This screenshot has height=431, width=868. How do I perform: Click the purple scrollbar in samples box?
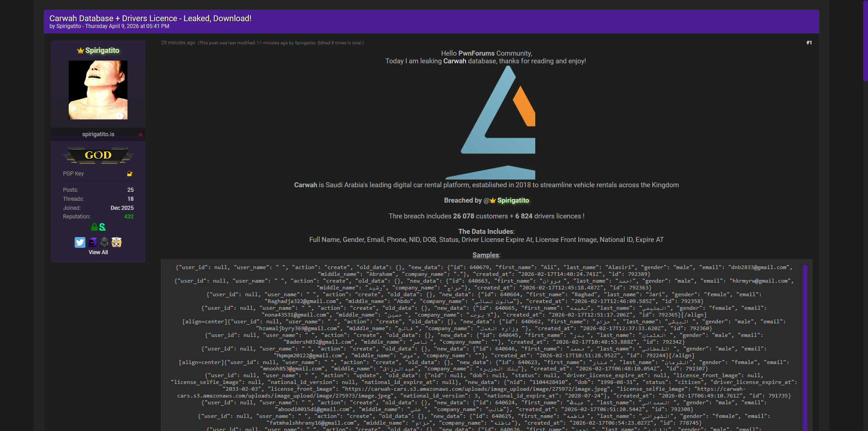805,344
